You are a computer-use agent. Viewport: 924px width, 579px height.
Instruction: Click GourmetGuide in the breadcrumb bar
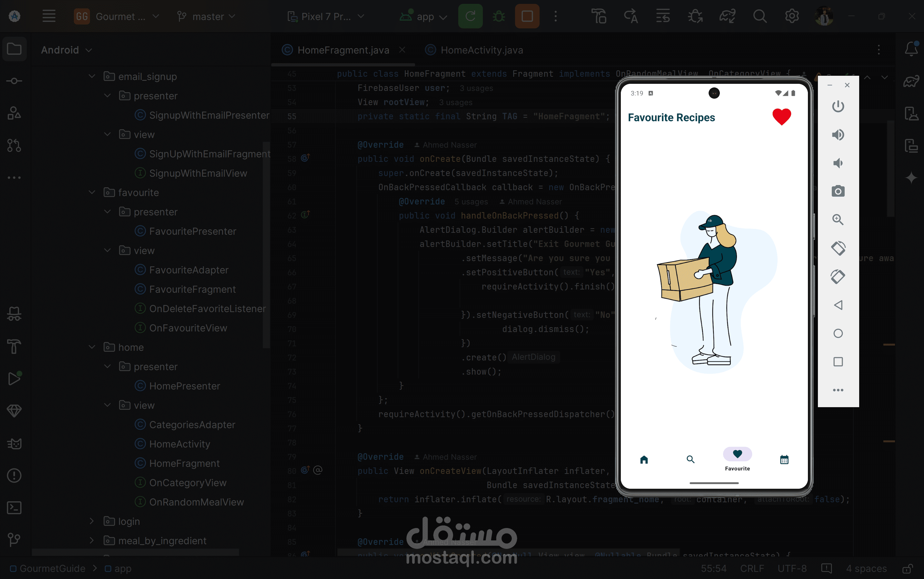point(52,569)
